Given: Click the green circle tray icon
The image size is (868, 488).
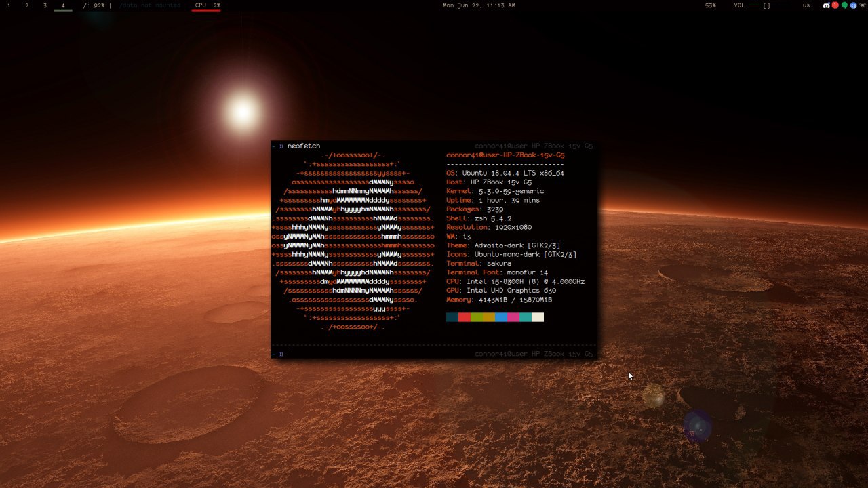Looking at the screenshot, I should (x=844, y=5).
